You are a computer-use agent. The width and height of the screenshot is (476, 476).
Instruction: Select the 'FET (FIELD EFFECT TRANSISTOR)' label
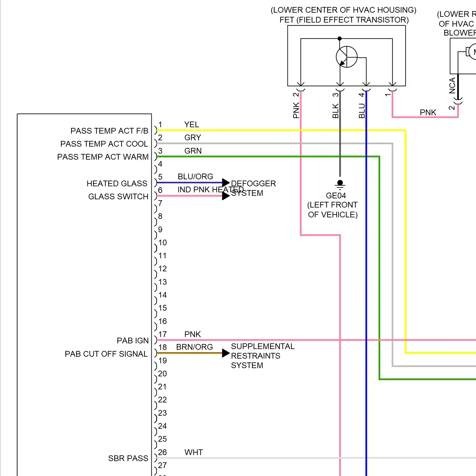[344, 20]
